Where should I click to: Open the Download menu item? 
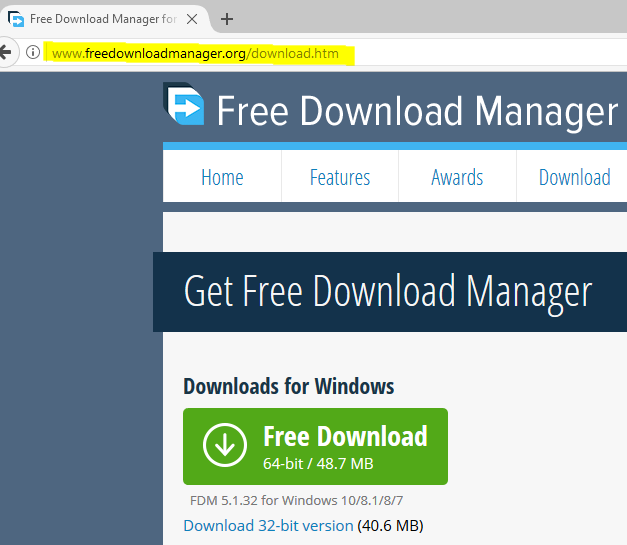(575, 177)
